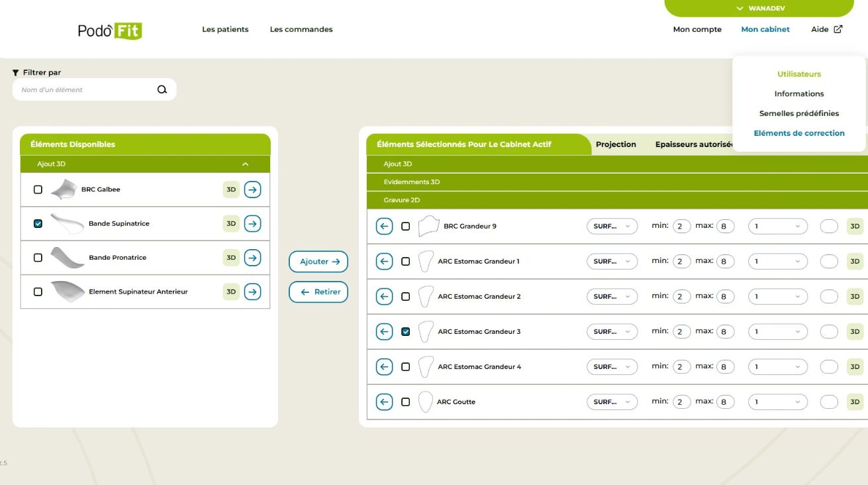Open the SURF dropdown for BRC Grandeur 9
The image size is (868, 485).
point(612,227)
